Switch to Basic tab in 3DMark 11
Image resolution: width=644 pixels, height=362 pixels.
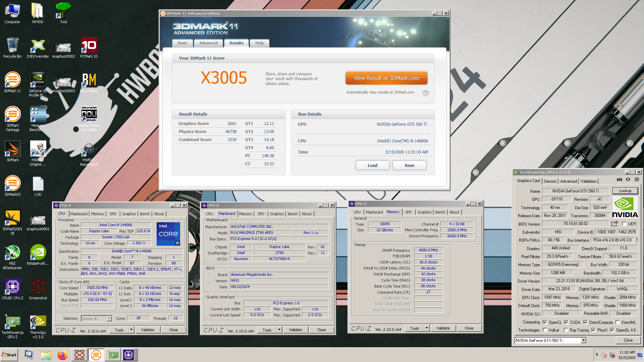click(x=182, y=43)
